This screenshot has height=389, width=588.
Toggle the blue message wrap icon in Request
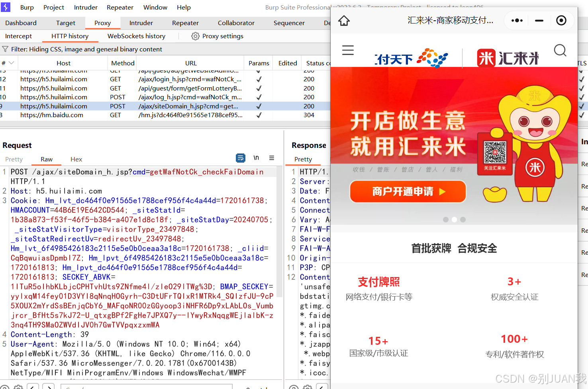point(241,158)
